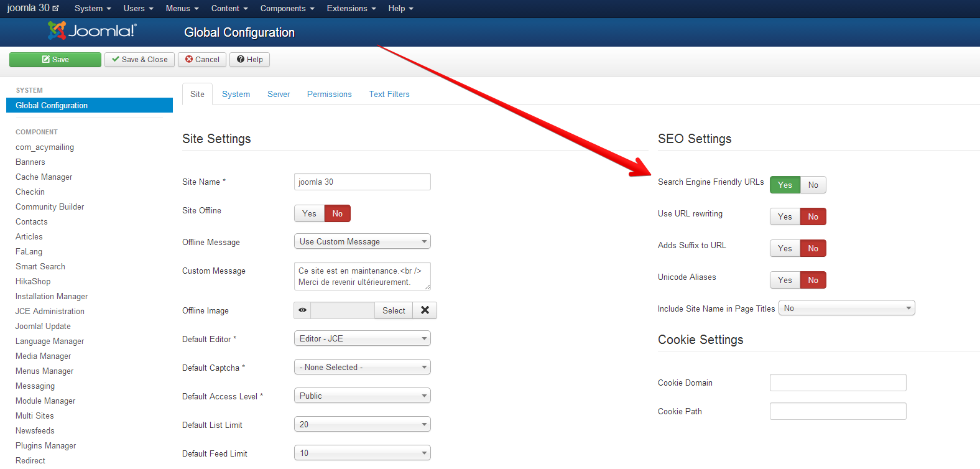The width and height of the screenshot is (980, 469).
Task: Set Search Engine Friendly URLs to No
Action: pos(813,185)
